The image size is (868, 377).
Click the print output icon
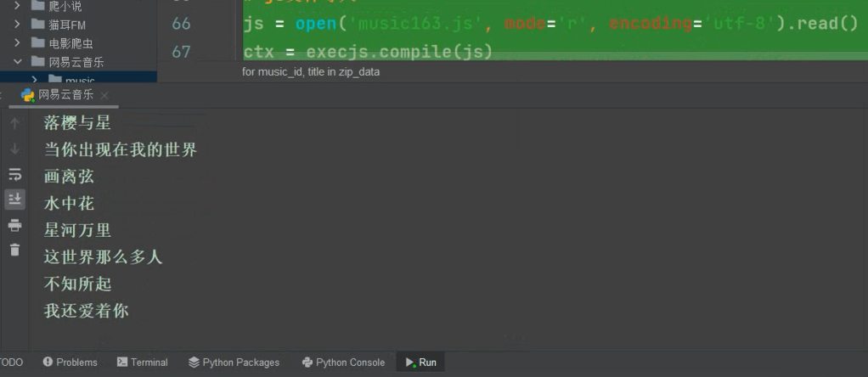coord(15,225)
